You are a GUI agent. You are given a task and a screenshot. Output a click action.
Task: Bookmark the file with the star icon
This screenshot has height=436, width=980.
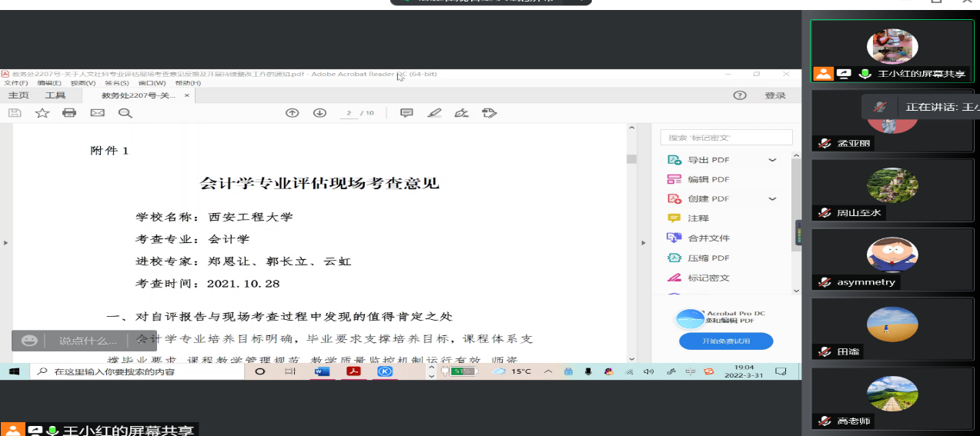point(42,113)
